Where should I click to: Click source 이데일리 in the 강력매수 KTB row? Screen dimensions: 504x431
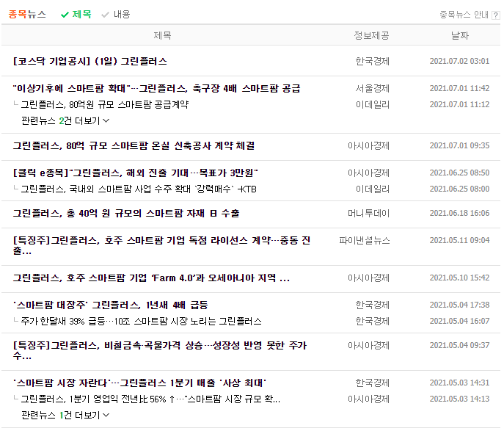click(x=372, y=189)
